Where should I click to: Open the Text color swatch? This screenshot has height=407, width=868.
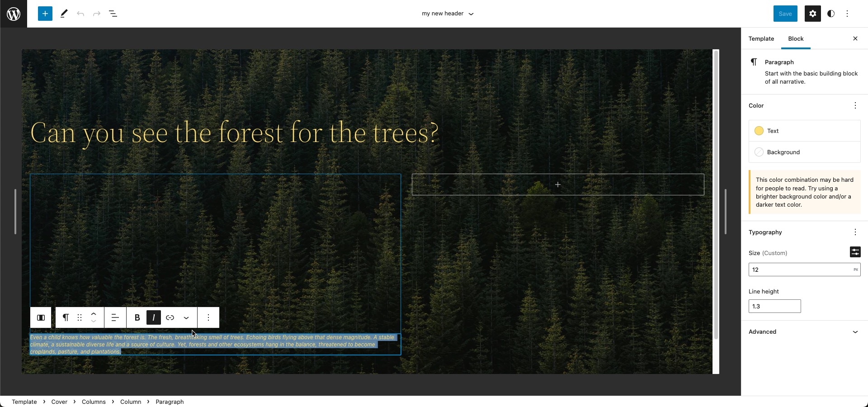759,131
